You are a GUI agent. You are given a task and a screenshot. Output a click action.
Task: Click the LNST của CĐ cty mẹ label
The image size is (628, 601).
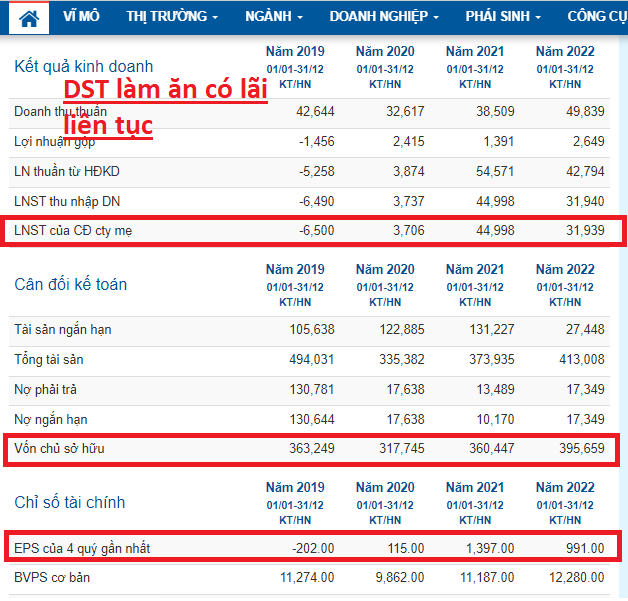[x=73, y=230]
